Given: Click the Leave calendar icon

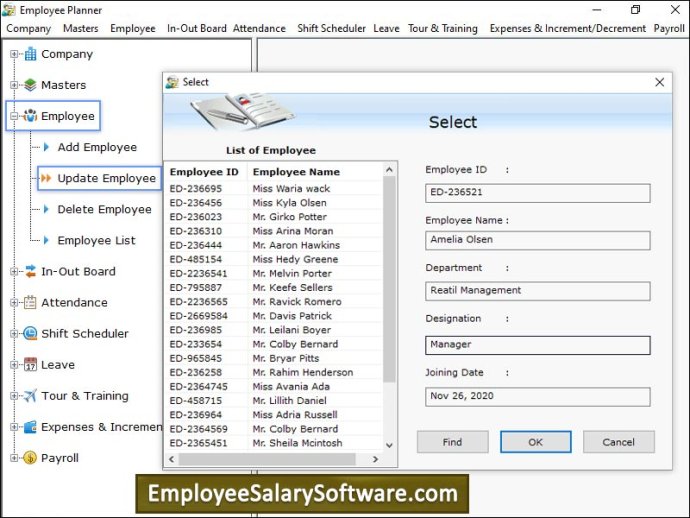Looking at the screenshot, I should 30,364.
